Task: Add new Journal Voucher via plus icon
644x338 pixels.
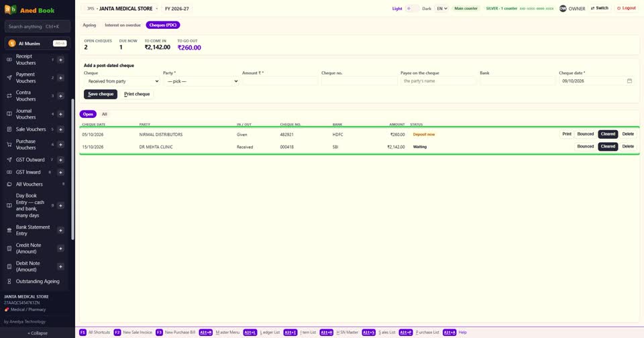Action: 60,114
